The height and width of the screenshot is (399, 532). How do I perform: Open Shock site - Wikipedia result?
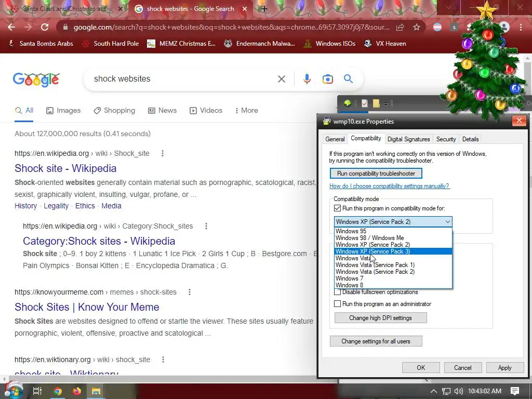click(65, 168)
